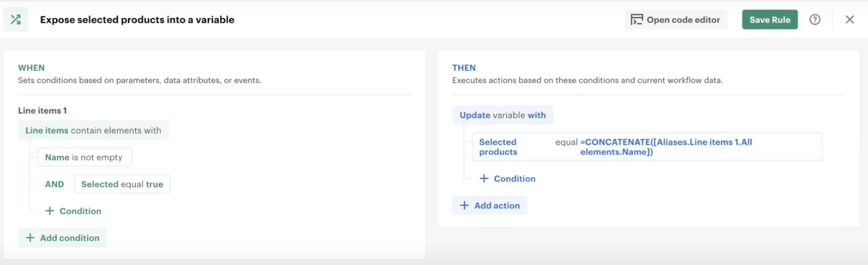This screenshot has height=265, width=868.
Task: Select the 'Line items contain elements with' condition
Action: [x=94, y=130]
